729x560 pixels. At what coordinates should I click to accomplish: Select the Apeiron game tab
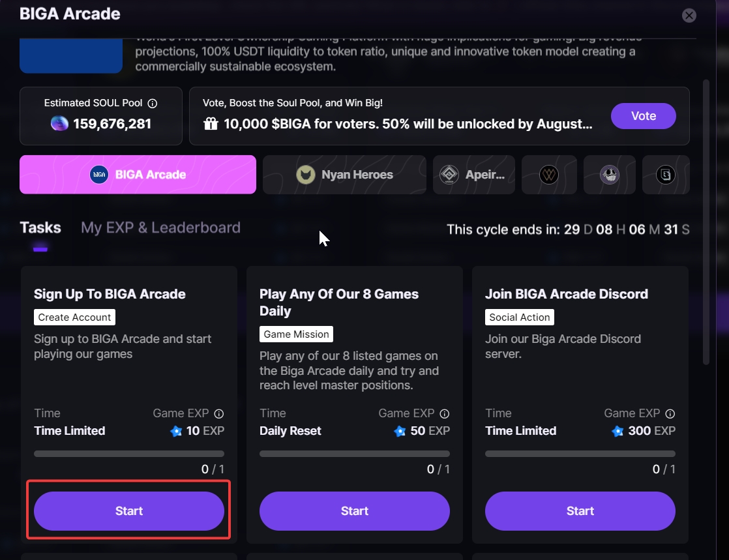click(x=474, y=175)
